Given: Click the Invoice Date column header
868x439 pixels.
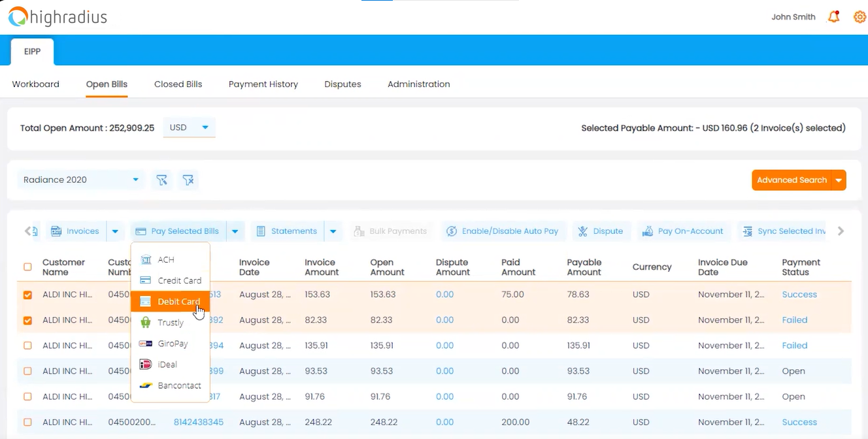Looking at the screenshot, I should click(x=254, y=267).
